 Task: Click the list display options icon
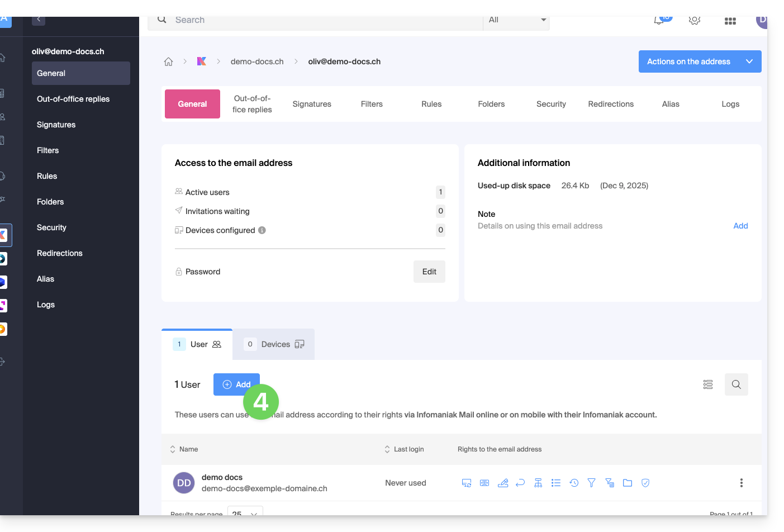(708, 384)
